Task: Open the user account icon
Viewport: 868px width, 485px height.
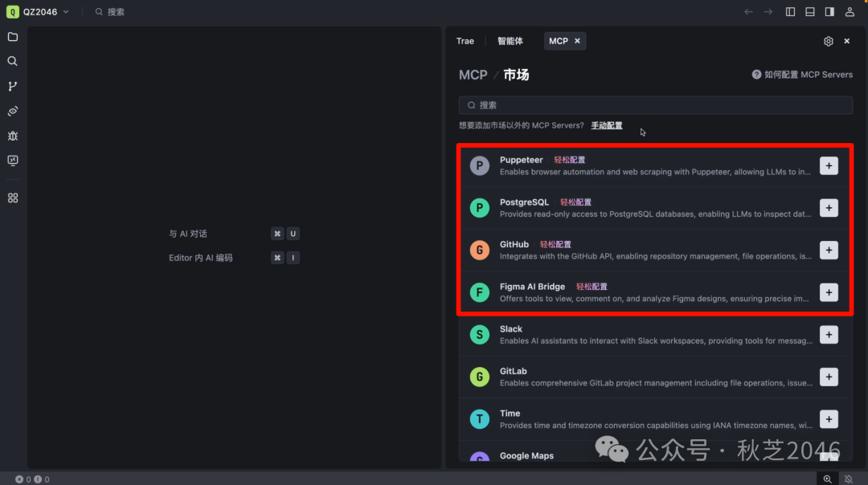Action: (850, 11)
